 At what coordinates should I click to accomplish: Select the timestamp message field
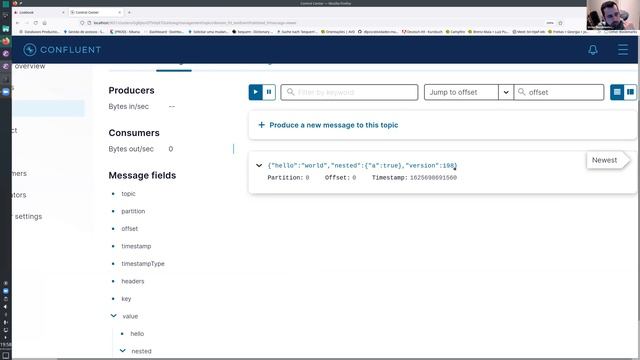coord(136,247)
